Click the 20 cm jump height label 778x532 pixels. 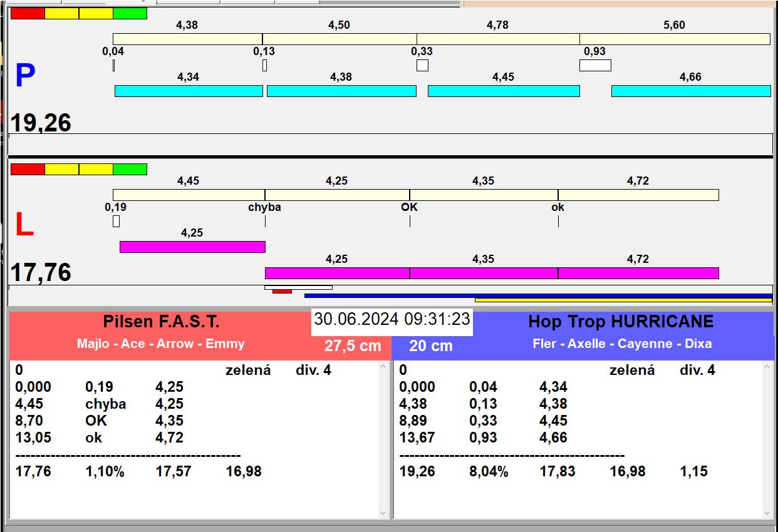430,346
